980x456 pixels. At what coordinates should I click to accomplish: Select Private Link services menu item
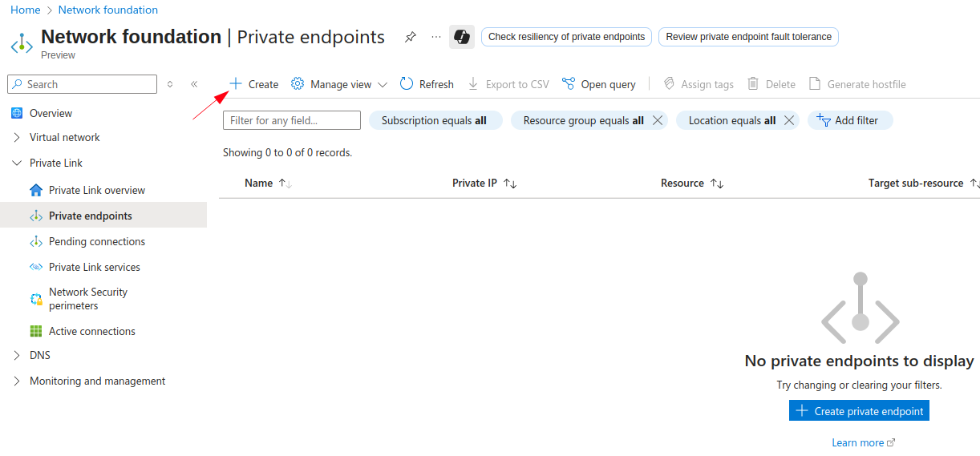94,267
